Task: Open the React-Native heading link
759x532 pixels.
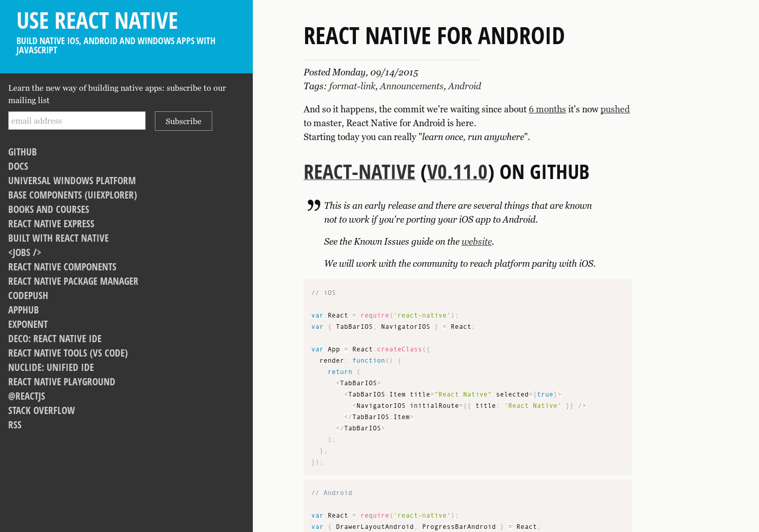Action: click(x=359, y=172)
